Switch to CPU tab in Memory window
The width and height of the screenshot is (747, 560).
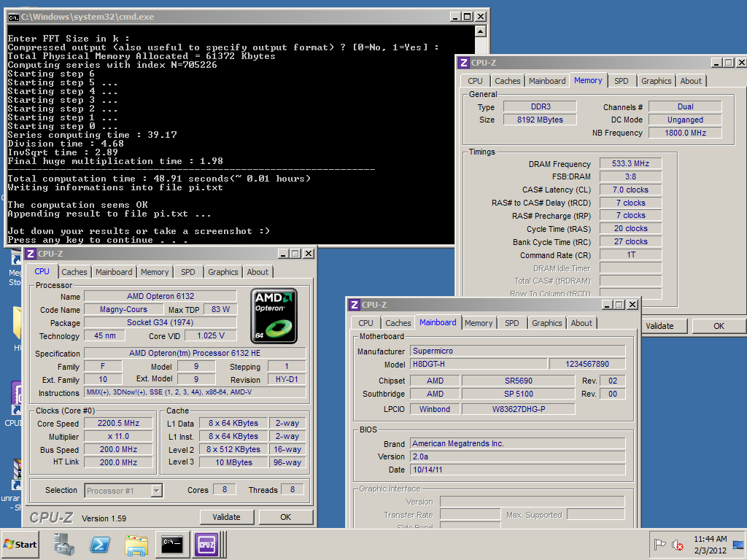475,81
